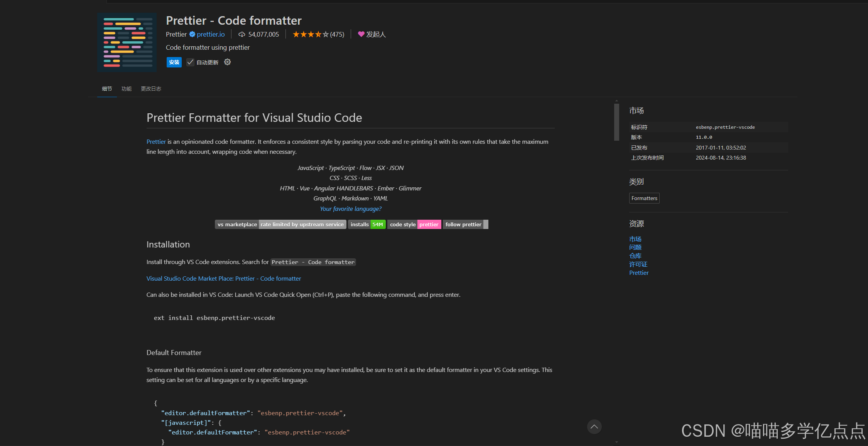Click the 'CSS · SCSS · Less' line
The height and width of the screenshot is (446, 868).
(351, 178)
